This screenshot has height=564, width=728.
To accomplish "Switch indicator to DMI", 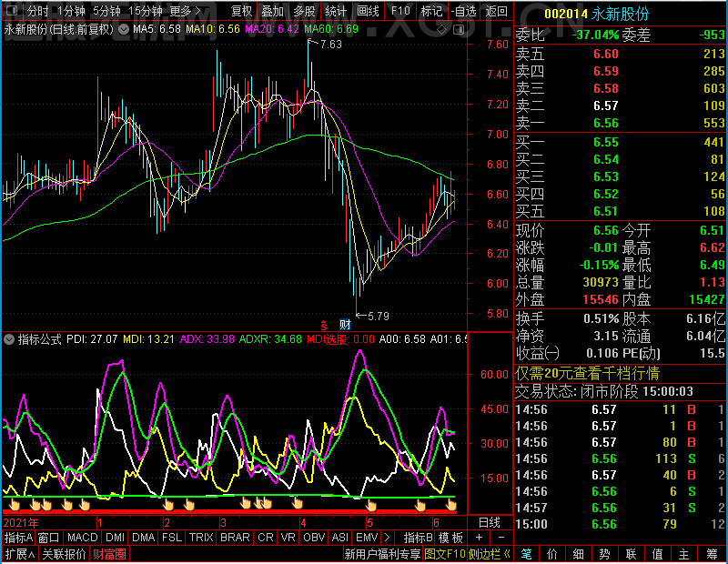I will tap(115, 538).
